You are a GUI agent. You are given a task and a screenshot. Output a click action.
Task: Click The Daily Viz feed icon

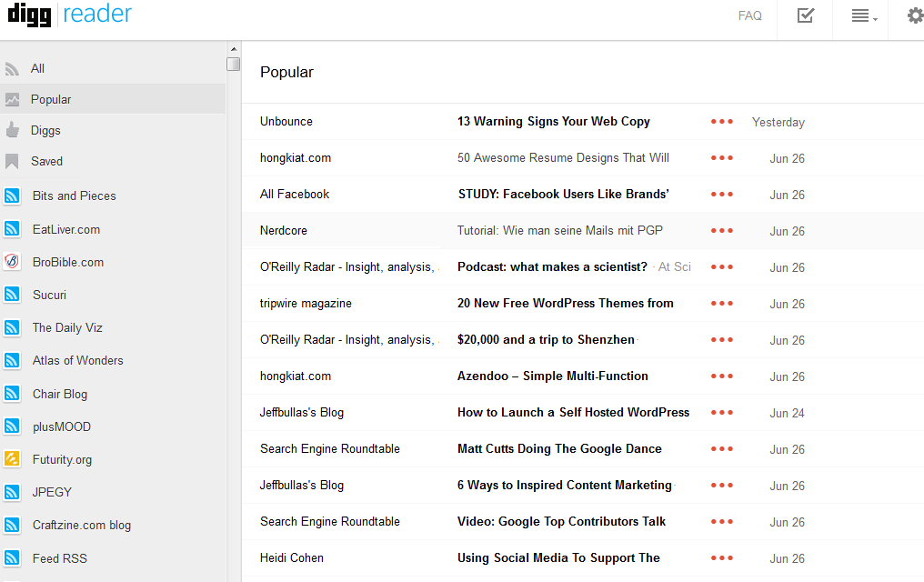pyautogui.click(x=12, y=327)
